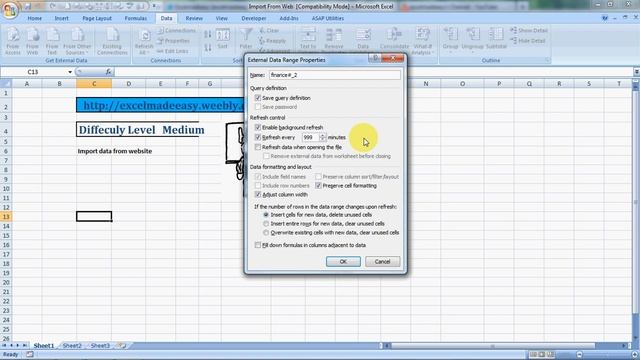This screenshot has height=360, width=640.
Task: Uncheck Refresh every minutes checkbox
Action: click(258, 137)
